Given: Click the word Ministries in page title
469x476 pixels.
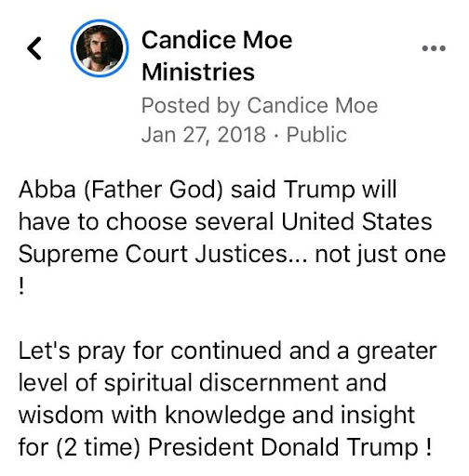Looking at the screenshot, I should 198,72.
